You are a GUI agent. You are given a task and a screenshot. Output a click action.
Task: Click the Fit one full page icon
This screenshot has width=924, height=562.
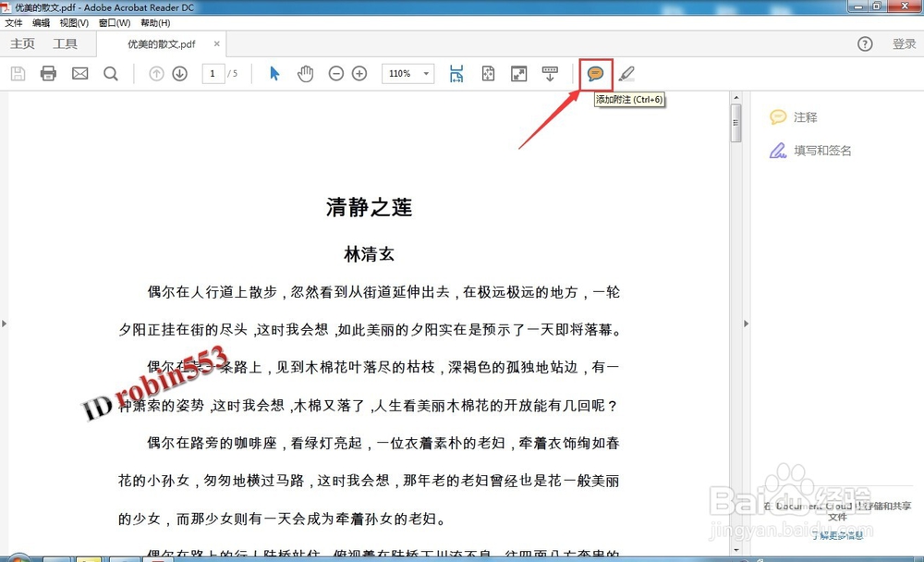(488, 74)
